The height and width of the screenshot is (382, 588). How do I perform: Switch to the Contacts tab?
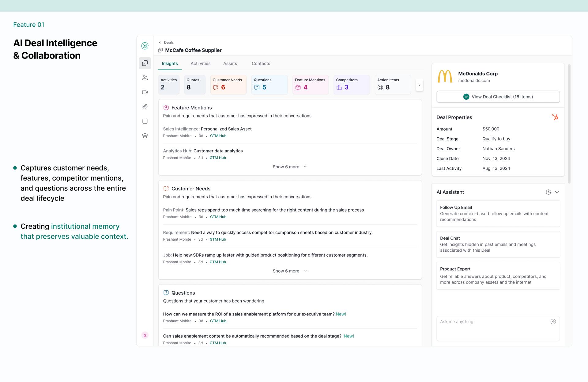click(x=261, y=63)
